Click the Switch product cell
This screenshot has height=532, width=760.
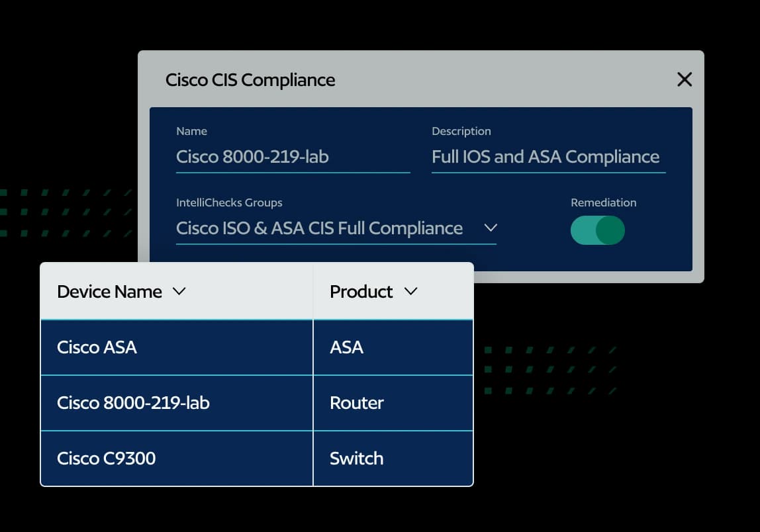(393, 459)
